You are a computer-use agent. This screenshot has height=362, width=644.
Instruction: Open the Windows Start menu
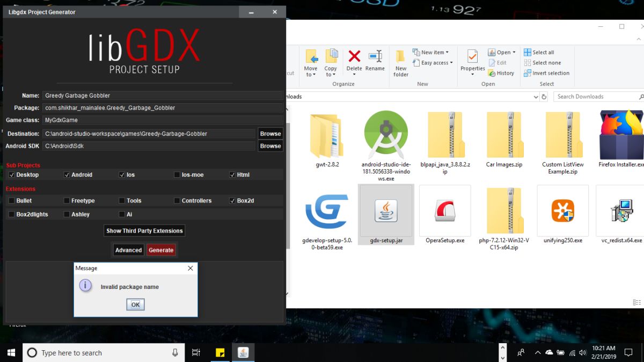coord(11,353)
